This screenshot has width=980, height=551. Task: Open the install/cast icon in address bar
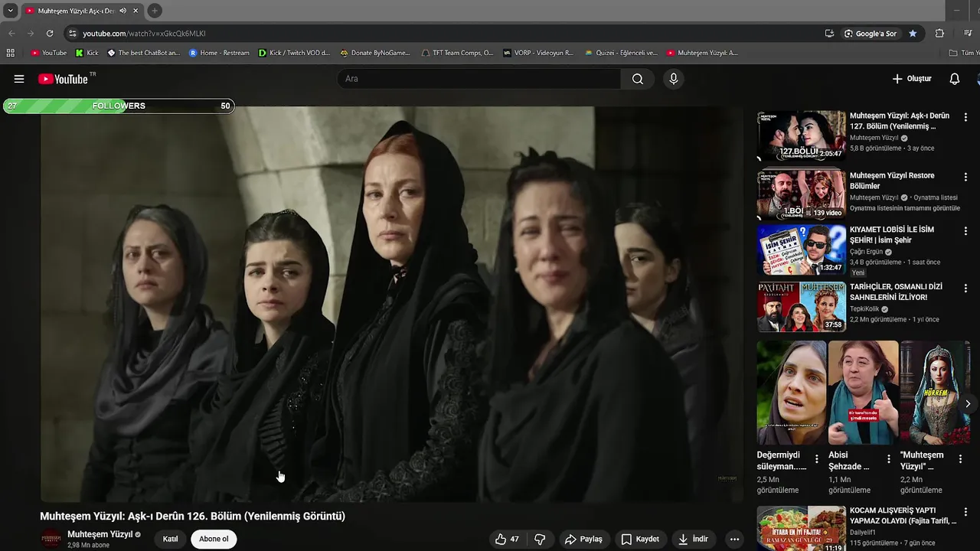pos(829,34)
